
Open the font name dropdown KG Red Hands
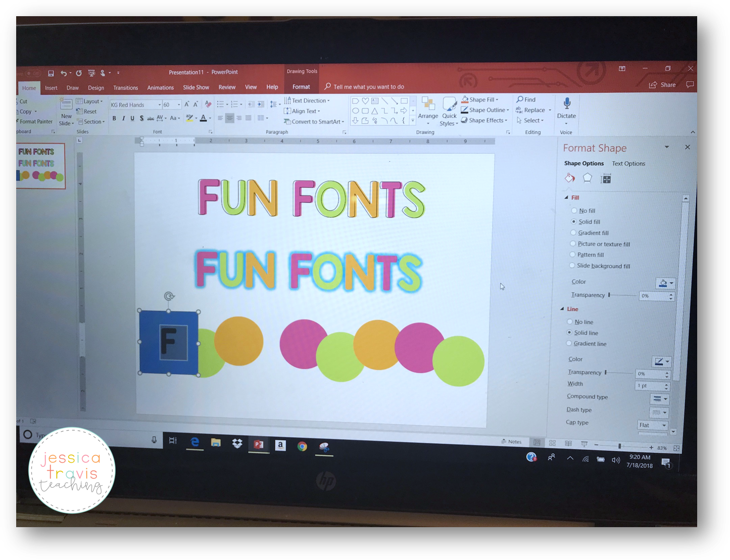(160, 105)
